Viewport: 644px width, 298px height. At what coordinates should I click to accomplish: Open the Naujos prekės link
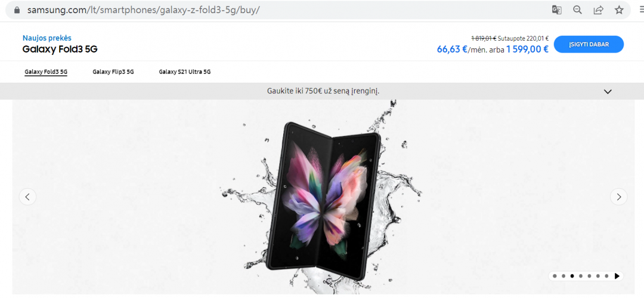click(47, 38)
